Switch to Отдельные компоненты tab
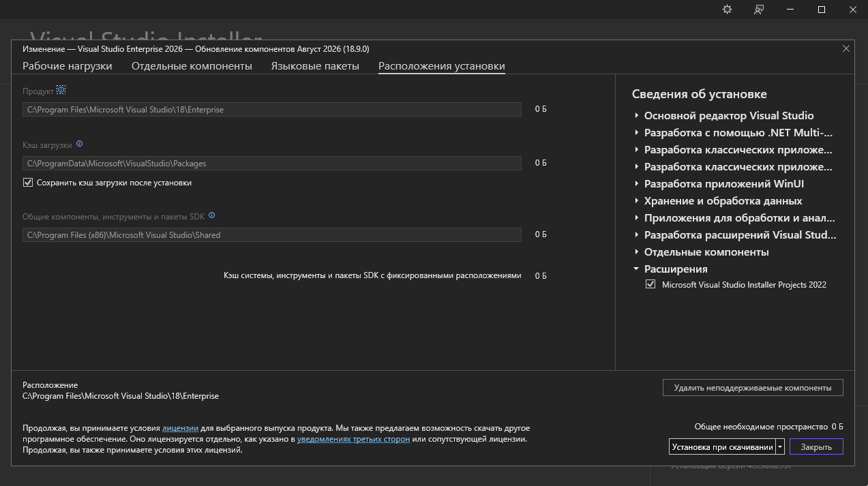 [x=192, y=66]
